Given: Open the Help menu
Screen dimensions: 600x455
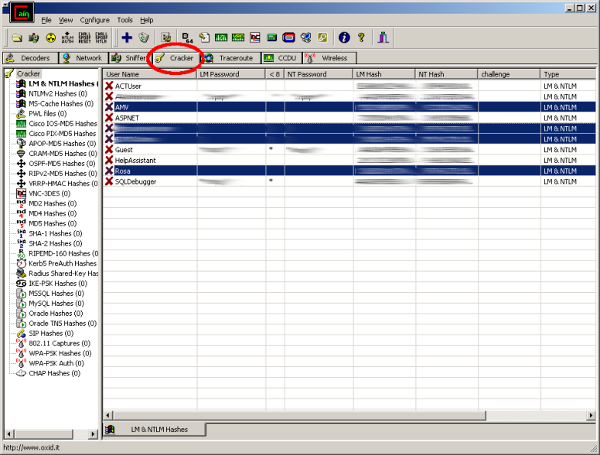Looking at the screenshot, I should pos(147,20).
